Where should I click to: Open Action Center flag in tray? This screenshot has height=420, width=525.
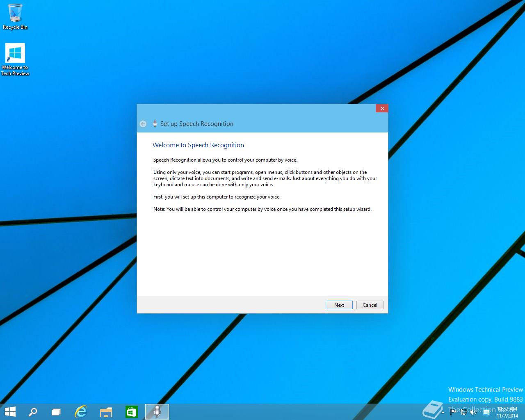point(453,412)
